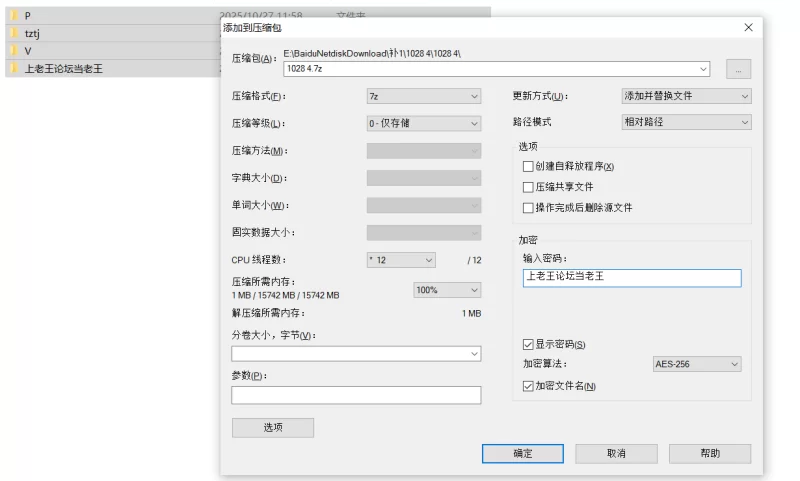
Task: Disable 加密文件名 checkbox
Action: tap(528, 386)
